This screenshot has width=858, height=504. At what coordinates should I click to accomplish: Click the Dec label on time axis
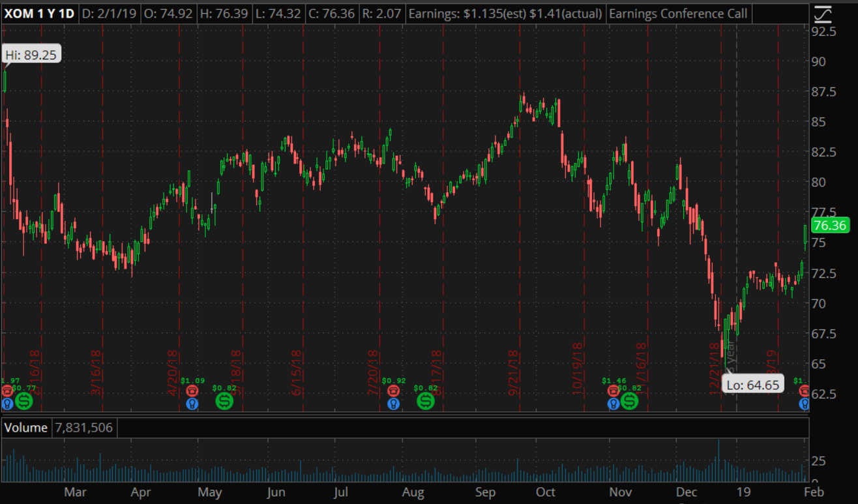(x=686, y=492)
